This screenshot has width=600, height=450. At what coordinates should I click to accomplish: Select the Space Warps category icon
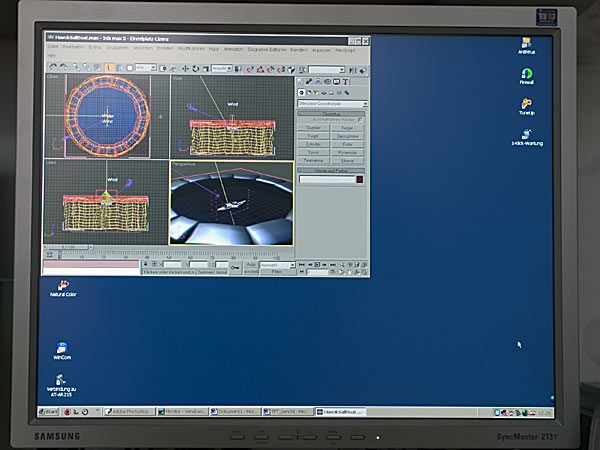(x=339, y=93)
